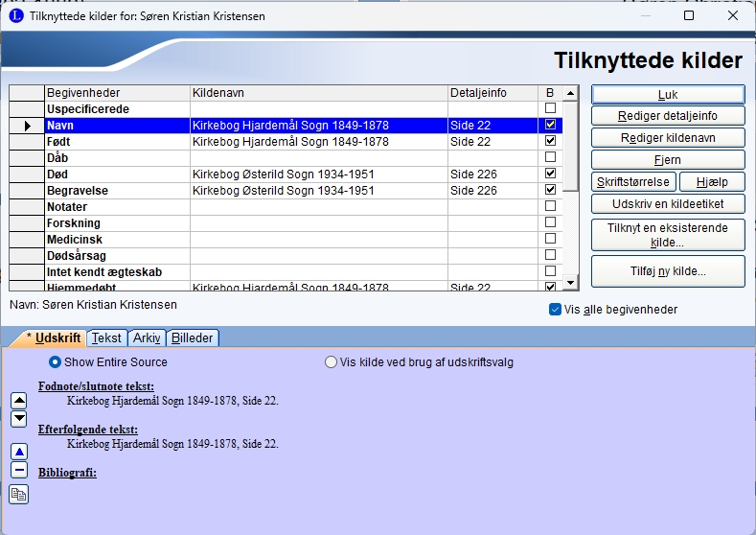Click the black up arrow icon
Image resolution: width=756 pixels, height=535 pixels.
(18, 401)
